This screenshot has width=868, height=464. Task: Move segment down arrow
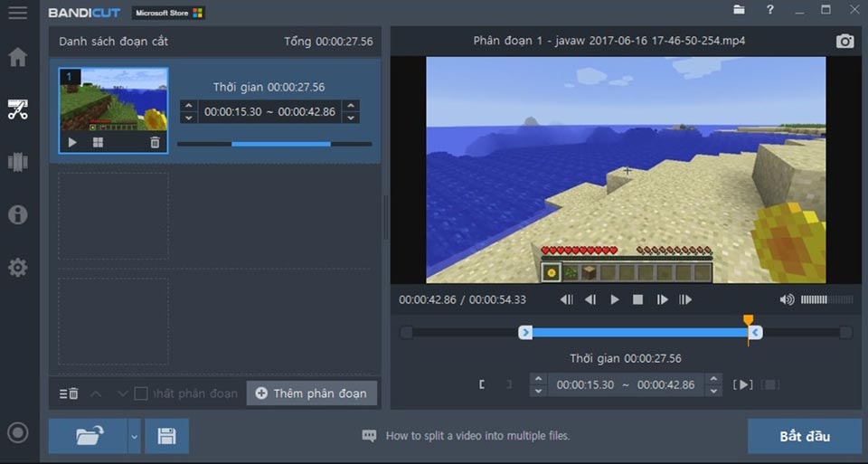[x=122, y=393]
